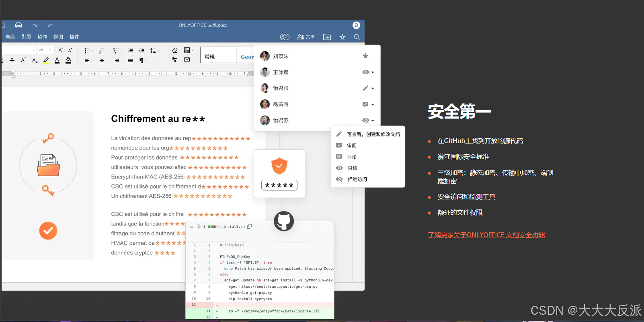Click the Redo arrow icon
Screen dimensions: 644x322
[x=35, y=25]
